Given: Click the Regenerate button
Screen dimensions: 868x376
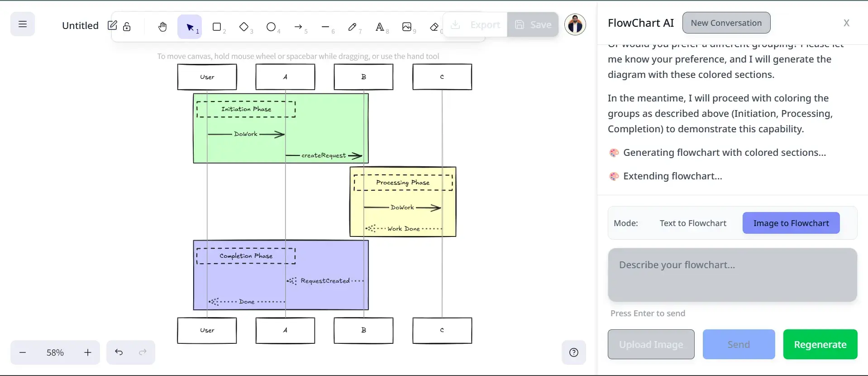Looking at the screenshot, I should 820,344.
